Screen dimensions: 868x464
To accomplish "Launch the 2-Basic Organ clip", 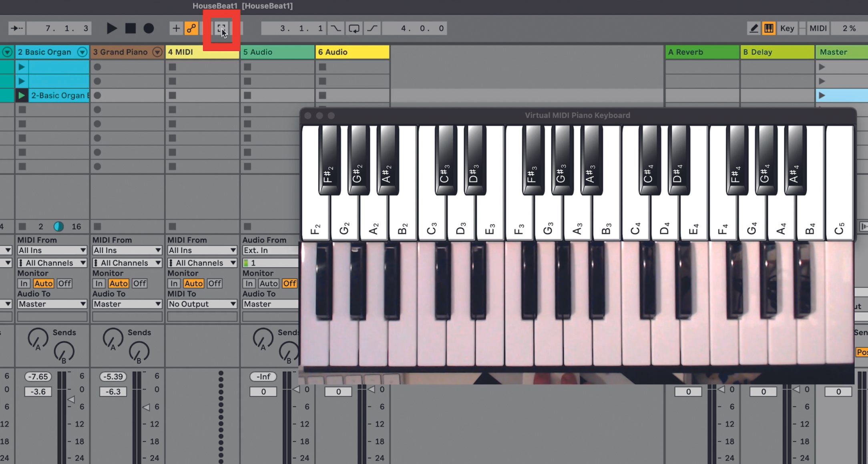I will 22,95.
